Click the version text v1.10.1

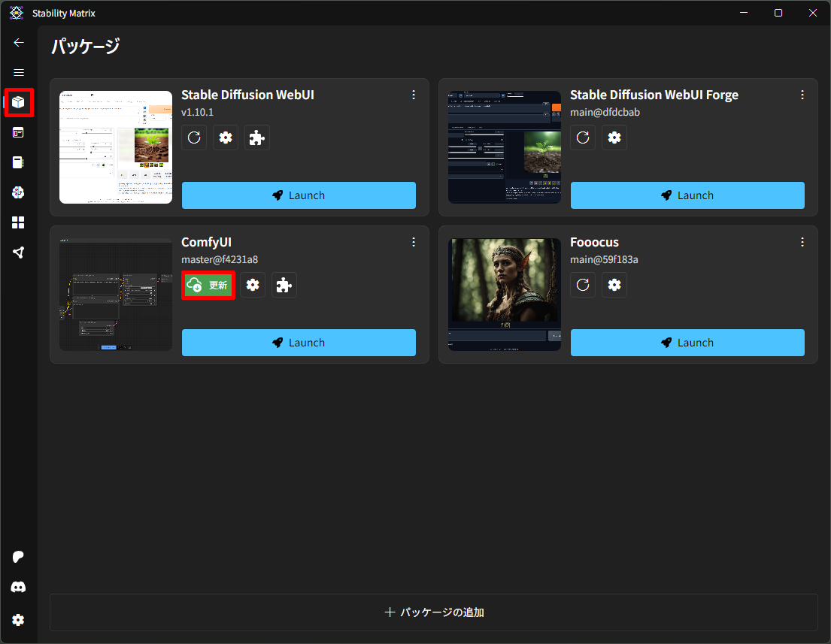[197, 112]
